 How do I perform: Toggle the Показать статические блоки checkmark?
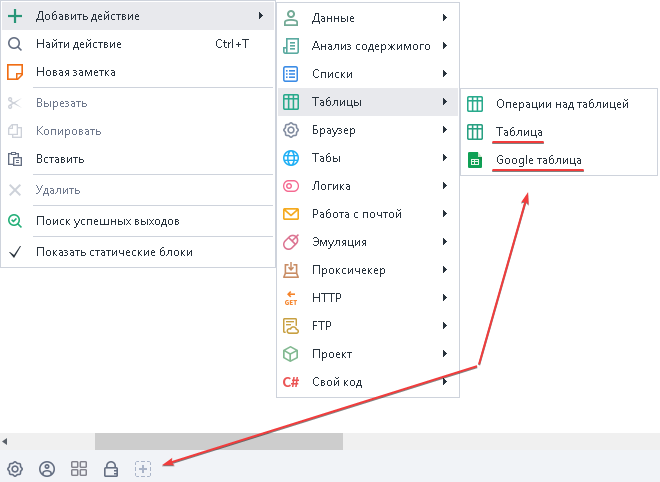coord(15,252)
